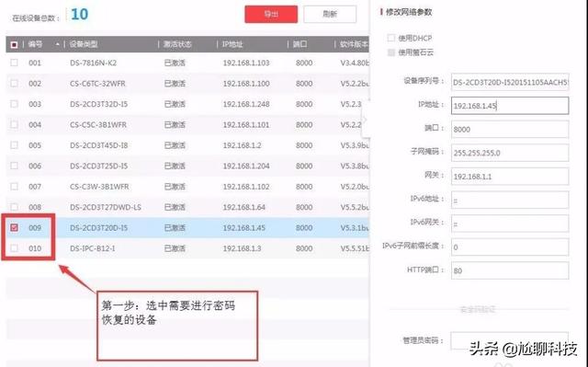
Task: Click the admin password field
Action: [510, 340]
